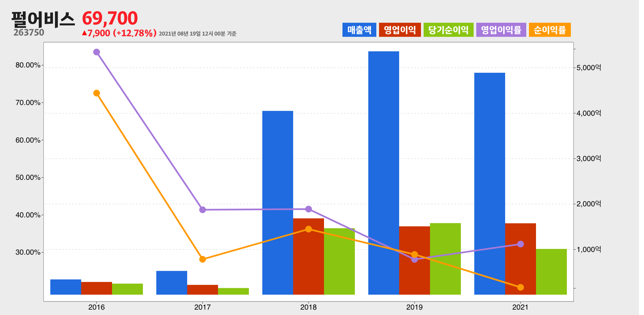Click the 2017 blue 매출액 bar
Viewport: 644px width, 315px height.
click(172, 283)
